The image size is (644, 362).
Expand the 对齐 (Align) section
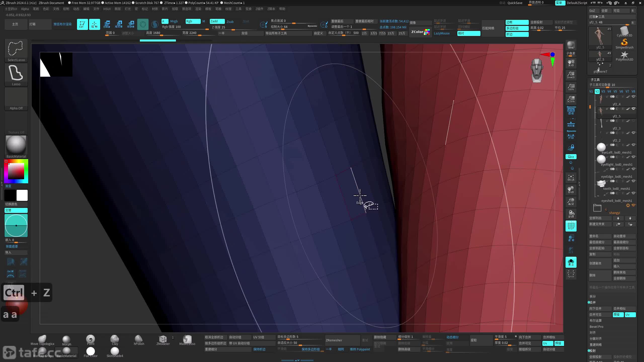pos(593,333)
